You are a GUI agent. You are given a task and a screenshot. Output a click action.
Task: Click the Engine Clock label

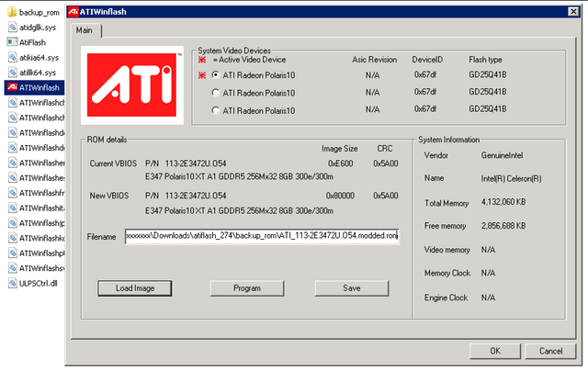(446, 298)
